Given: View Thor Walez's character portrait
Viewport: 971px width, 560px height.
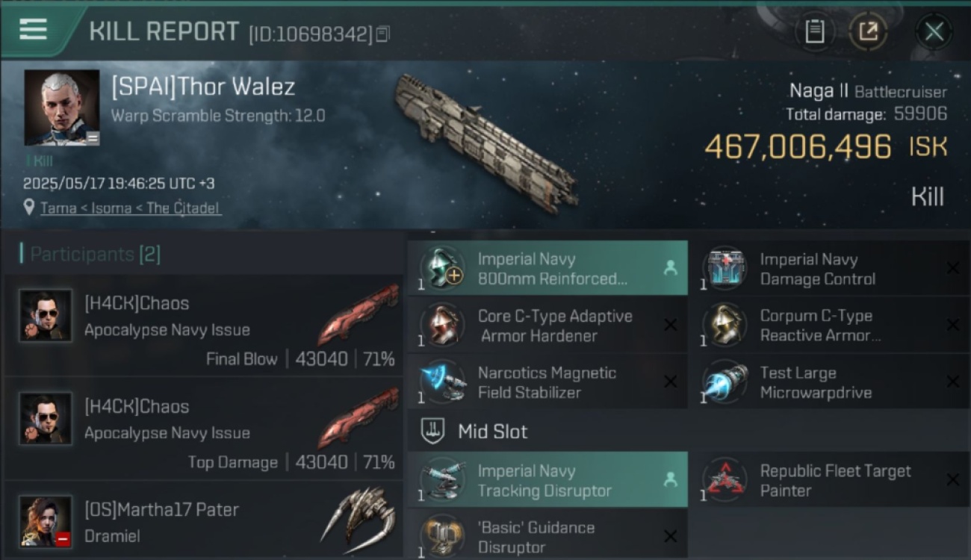Looking at the screenshot, I should (x=61, y=108).
